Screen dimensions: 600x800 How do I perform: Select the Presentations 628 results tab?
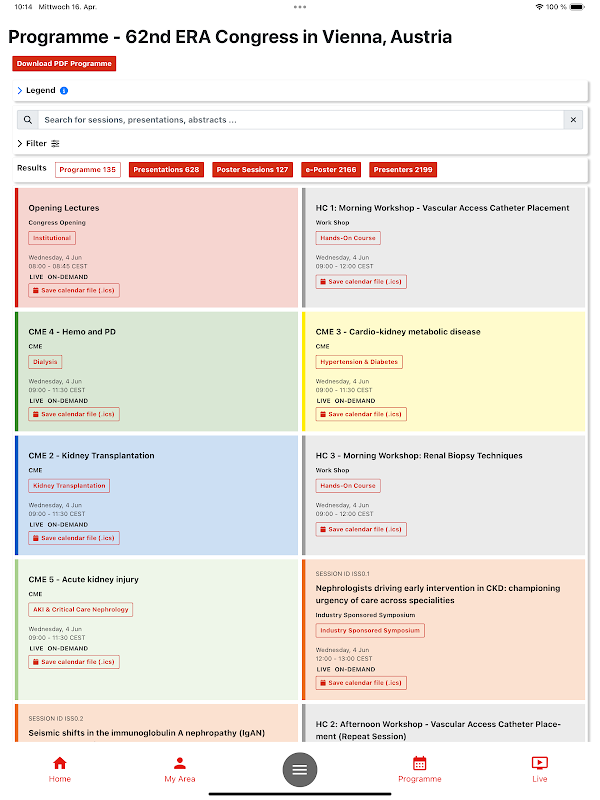pyautogui.click(x=166, y=170)
